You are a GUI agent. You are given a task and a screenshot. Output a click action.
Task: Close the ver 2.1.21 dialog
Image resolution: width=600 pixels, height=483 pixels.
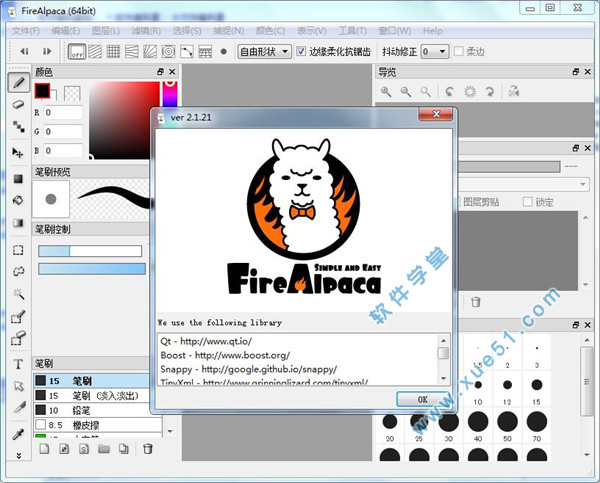click(436, 114)
